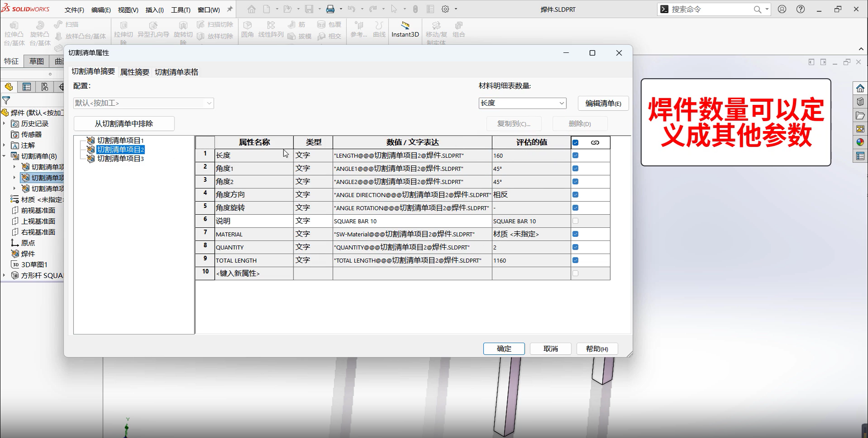Click the Save icon in the top toolbar

click(x=309, y=9)
